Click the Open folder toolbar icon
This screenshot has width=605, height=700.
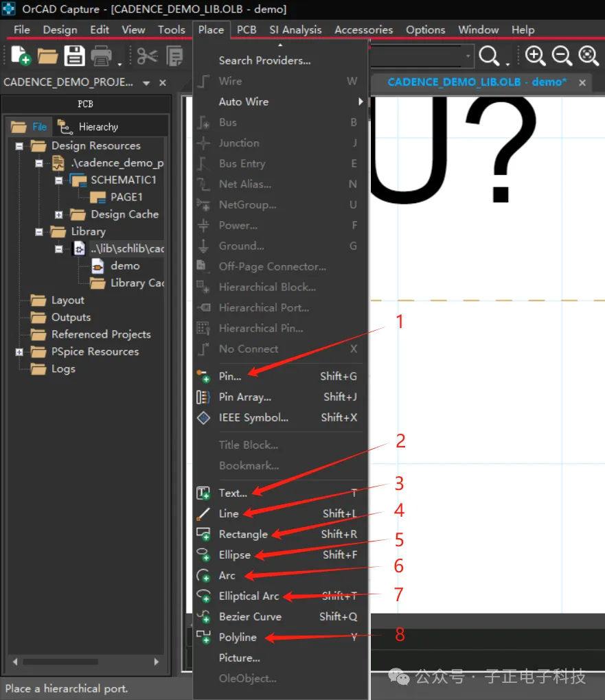coord(47,57)
